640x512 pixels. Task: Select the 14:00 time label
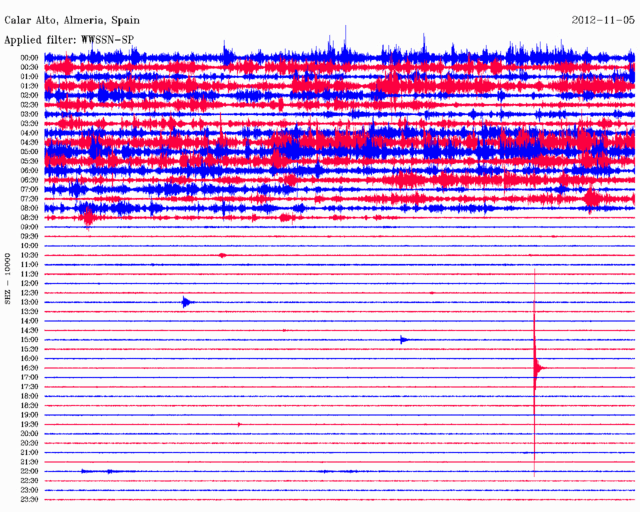pyautogui.click(x=29, y=321)
